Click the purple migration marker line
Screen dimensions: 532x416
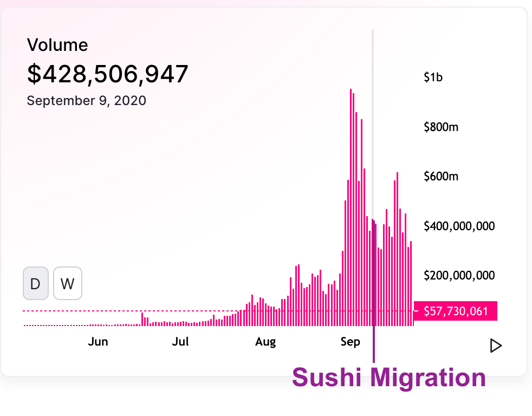pyautogui.click(x=374, y=292)
